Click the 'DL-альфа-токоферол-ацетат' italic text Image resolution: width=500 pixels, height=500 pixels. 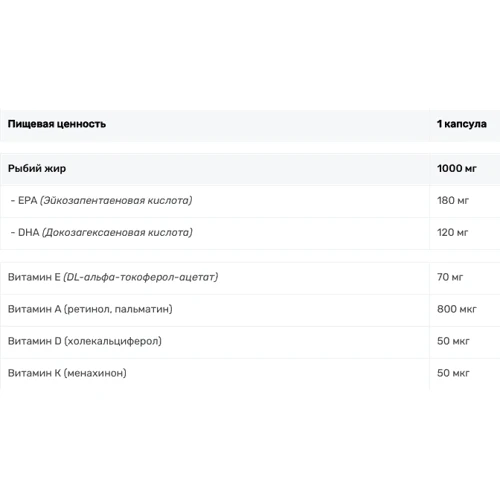(x=141, y=277)
